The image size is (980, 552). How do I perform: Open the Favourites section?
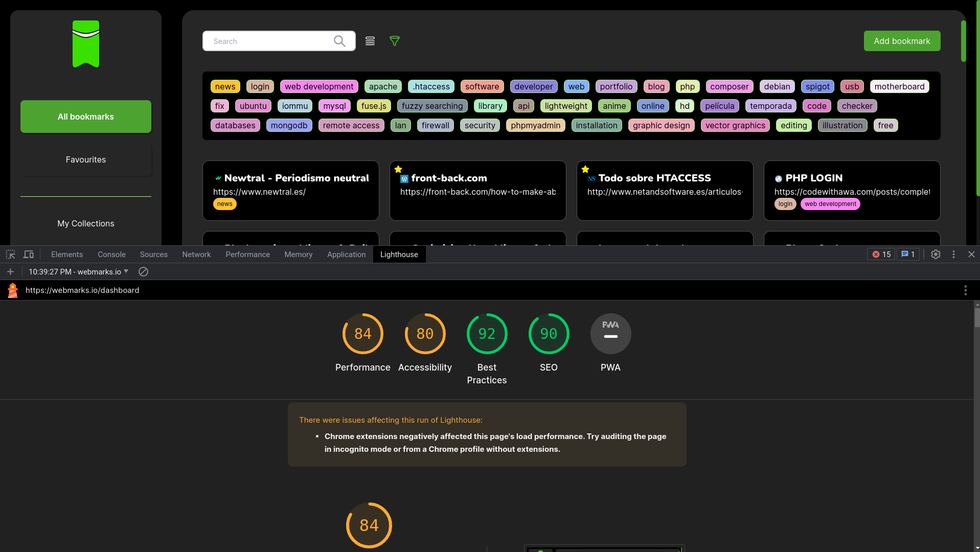[86, 159]
